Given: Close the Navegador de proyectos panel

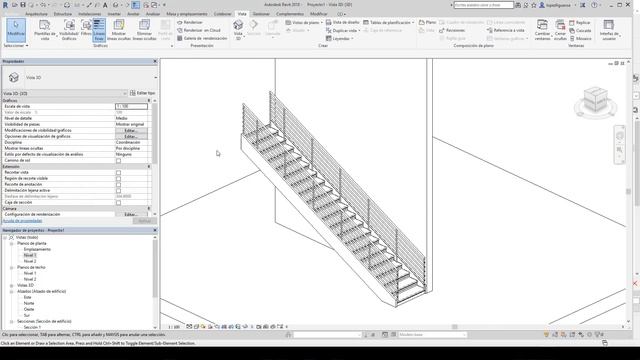Looking at the screenshot, I should [155, 230].
